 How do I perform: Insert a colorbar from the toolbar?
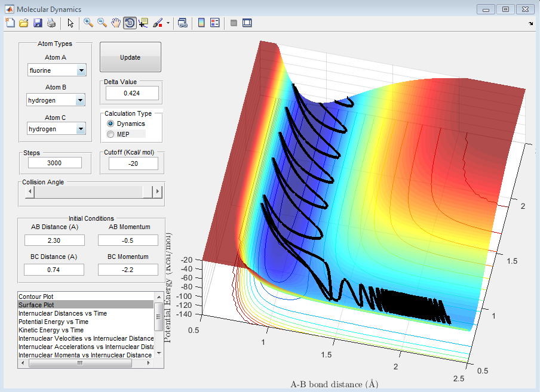[x=201, y=23]
